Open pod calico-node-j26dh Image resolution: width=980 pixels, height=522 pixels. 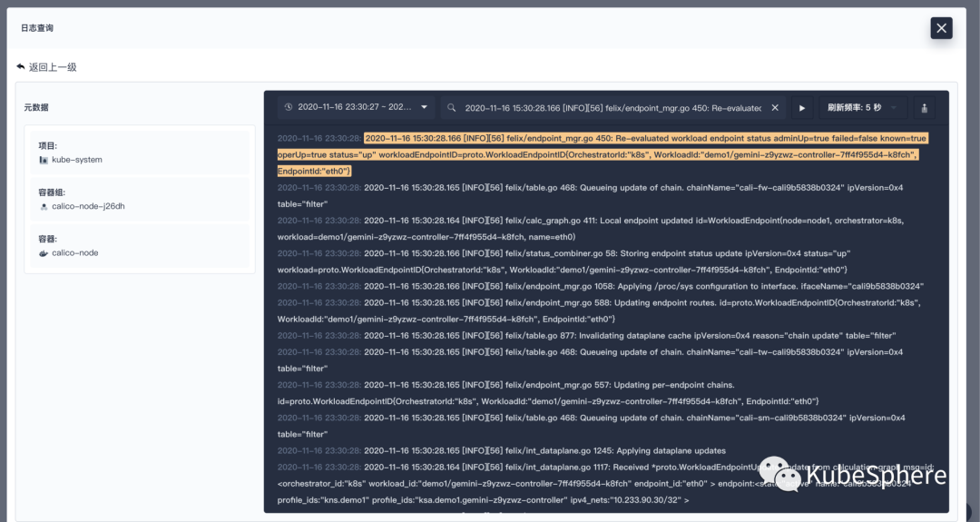tap(88, 206)
